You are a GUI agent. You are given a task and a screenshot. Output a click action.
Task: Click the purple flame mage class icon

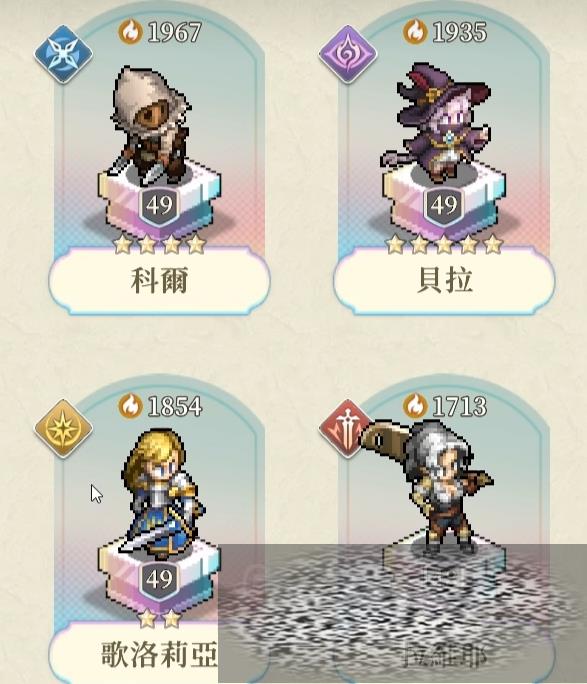click(x=348, y=54)
